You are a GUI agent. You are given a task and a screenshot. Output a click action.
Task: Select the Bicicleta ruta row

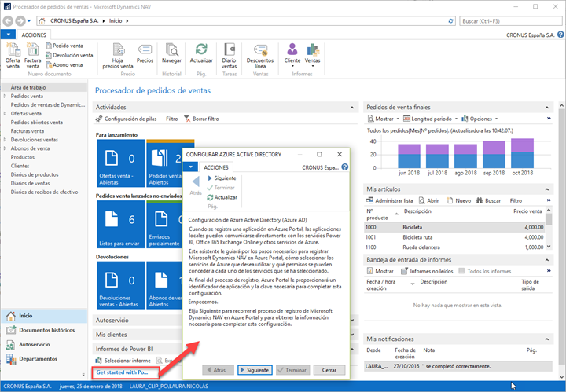point(455,237)
